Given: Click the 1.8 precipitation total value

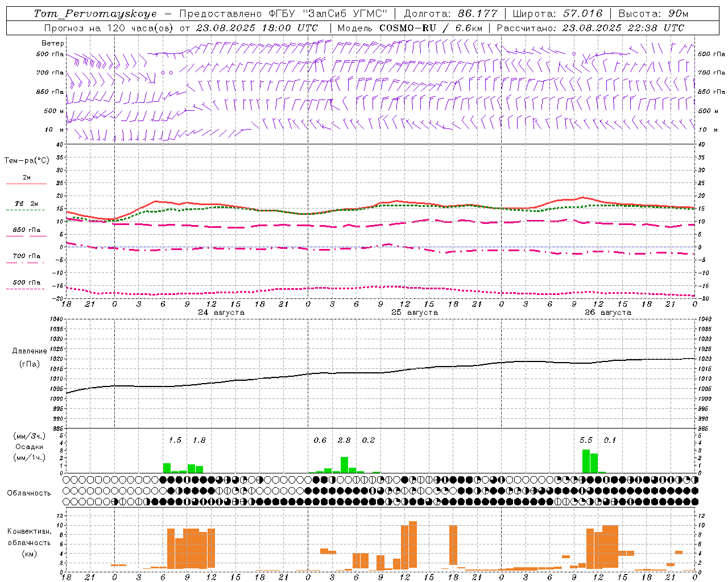Looking at the screenshot, I should coord(199,440).
